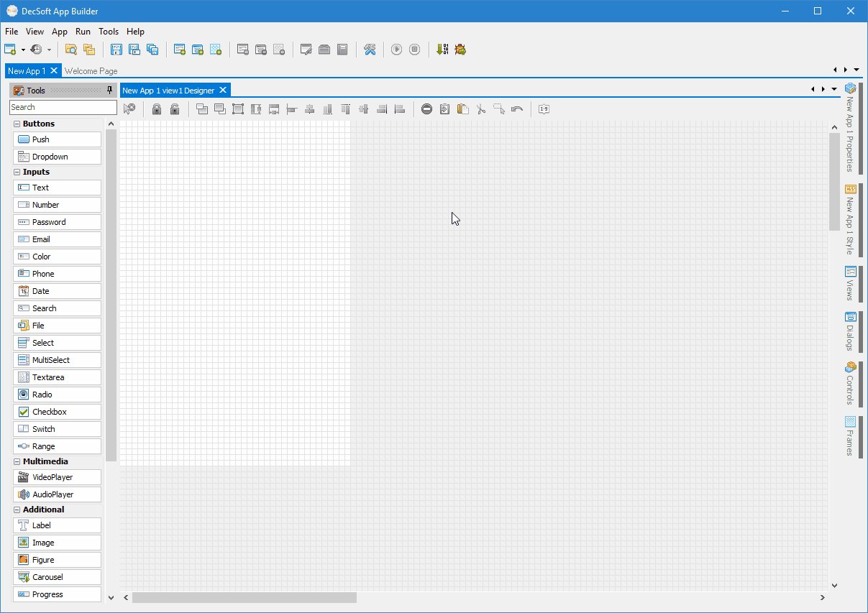This screenshot has width=868, height=613.
Task: Click the tab order 1:9 icon
Action: [x=544, y=109]
